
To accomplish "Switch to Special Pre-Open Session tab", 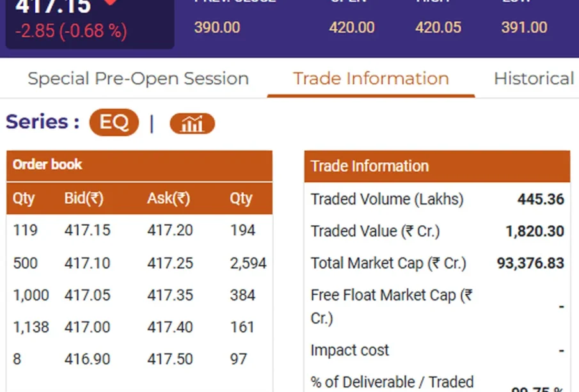I will [x=138, y=79].
